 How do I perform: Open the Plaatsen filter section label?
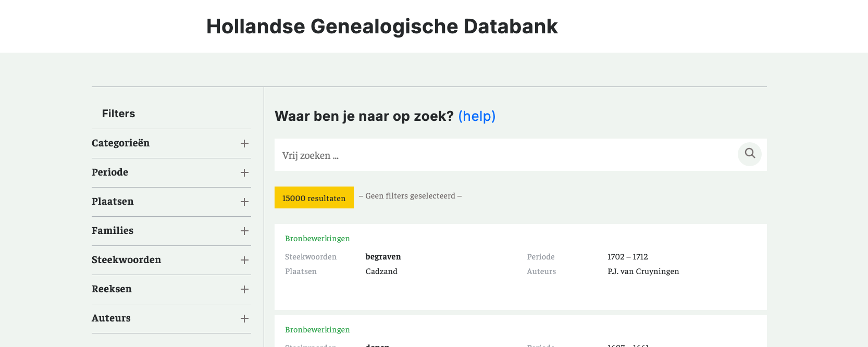(x=113, y=202)
